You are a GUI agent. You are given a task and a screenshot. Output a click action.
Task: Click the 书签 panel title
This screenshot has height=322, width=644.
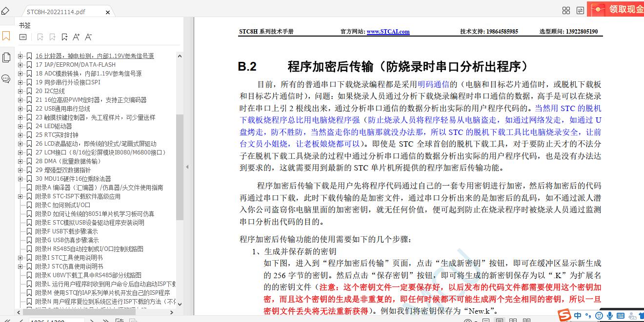[x=25, y=25]
